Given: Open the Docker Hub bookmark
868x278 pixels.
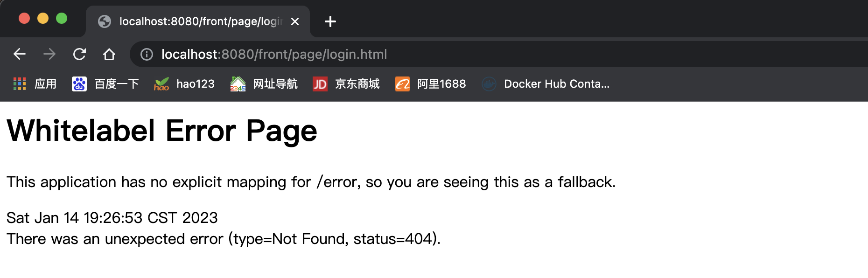Looking at the screenshot, I should (546, 84).
